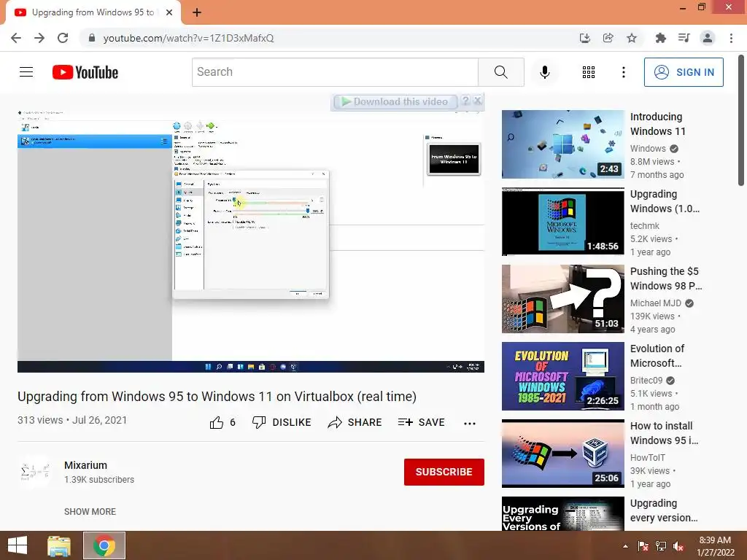Like the video with thumbs up
The height and width of the screenshot is (560, 747).
tap(217, 422)
